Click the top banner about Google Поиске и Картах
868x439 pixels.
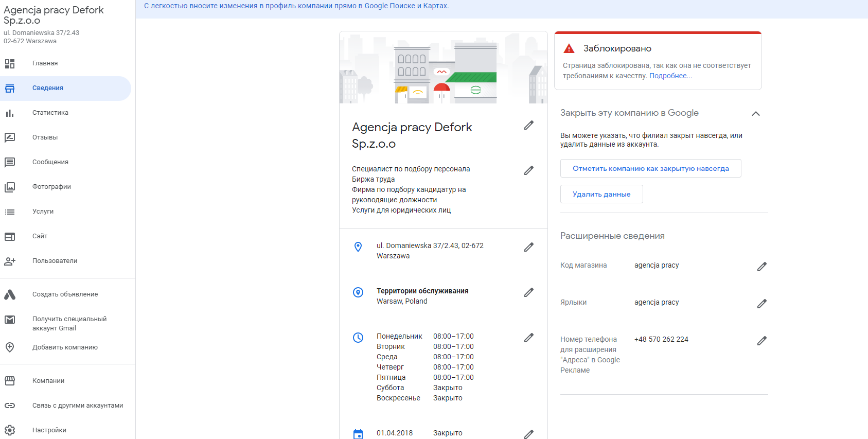(x=296, y=6)
